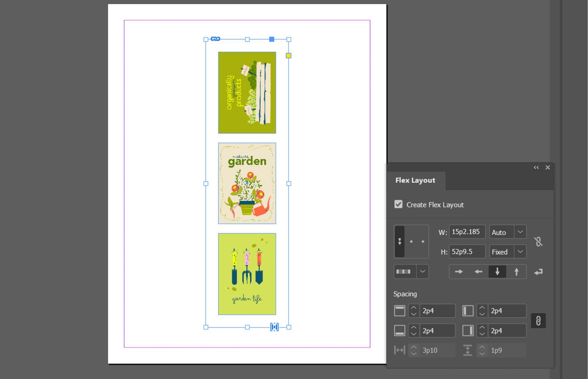The image size is (588, 379).
Task: Select the upward flex direction arrow
Action: 516,272
